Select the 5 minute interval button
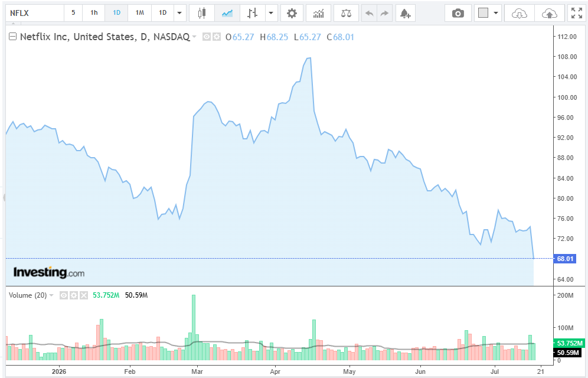Viewport: 588px width, 378px height. [x=73, y=13]
